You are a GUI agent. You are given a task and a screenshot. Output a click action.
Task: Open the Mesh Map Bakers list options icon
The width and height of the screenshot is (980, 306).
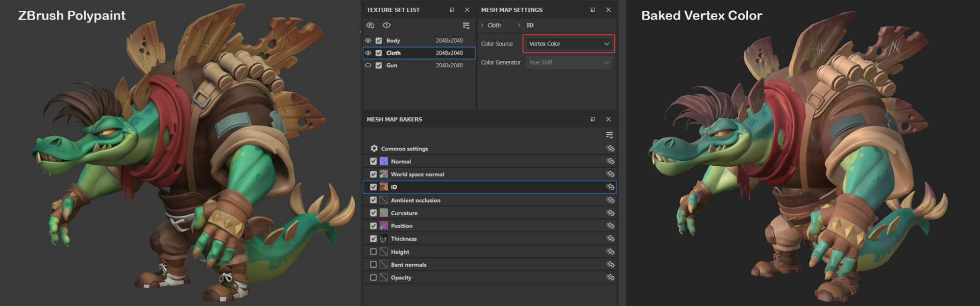[x=610, y=135]
